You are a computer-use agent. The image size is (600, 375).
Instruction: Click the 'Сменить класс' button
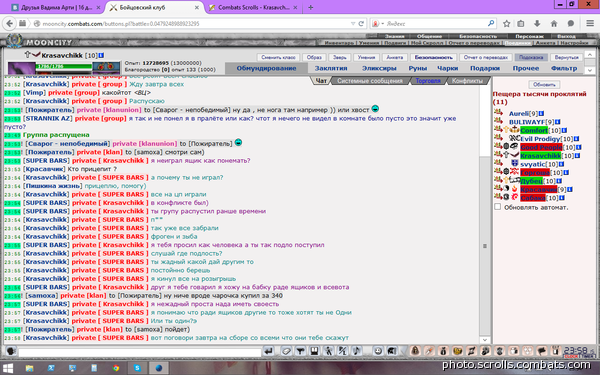click(278, 57)
